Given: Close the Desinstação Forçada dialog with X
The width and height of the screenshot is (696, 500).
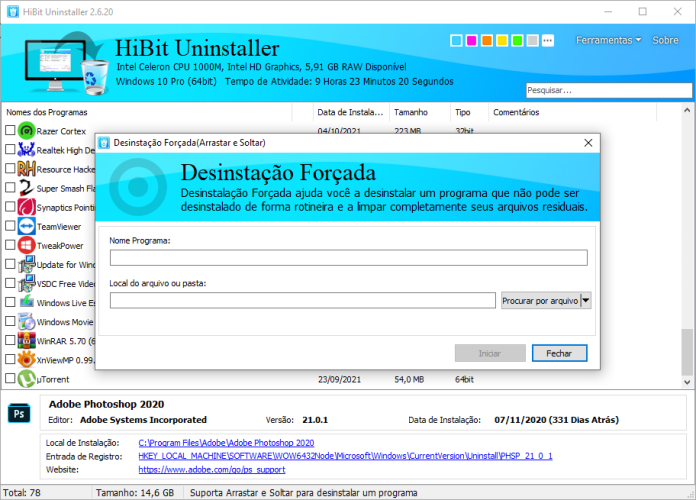Looking at the screenshot, I should [x=588, y=143].
